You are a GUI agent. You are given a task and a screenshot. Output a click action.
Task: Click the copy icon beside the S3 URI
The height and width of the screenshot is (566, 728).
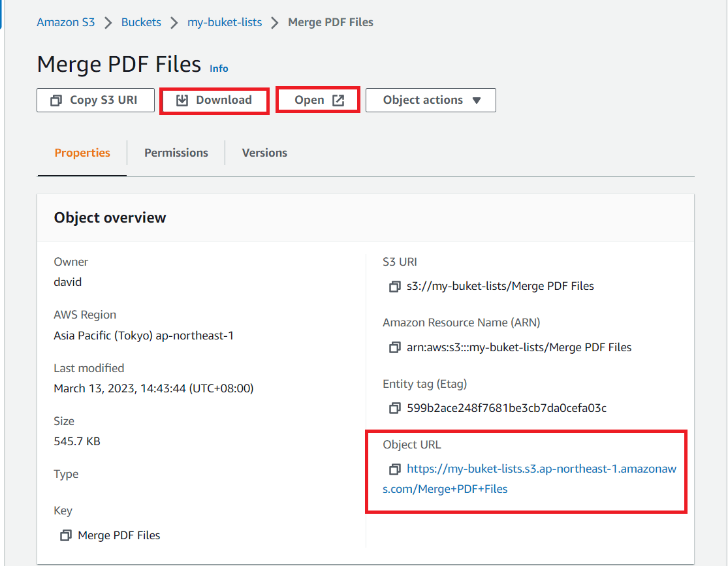[x=394, y=286]
